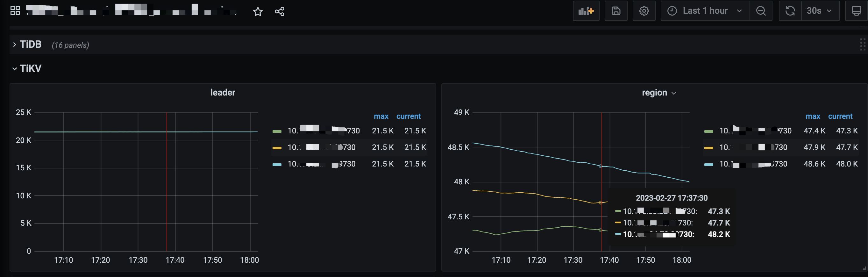Click tooltip timestamp 2023-02-27 17:37:30
Screen dimensions: 868x277
672,198
